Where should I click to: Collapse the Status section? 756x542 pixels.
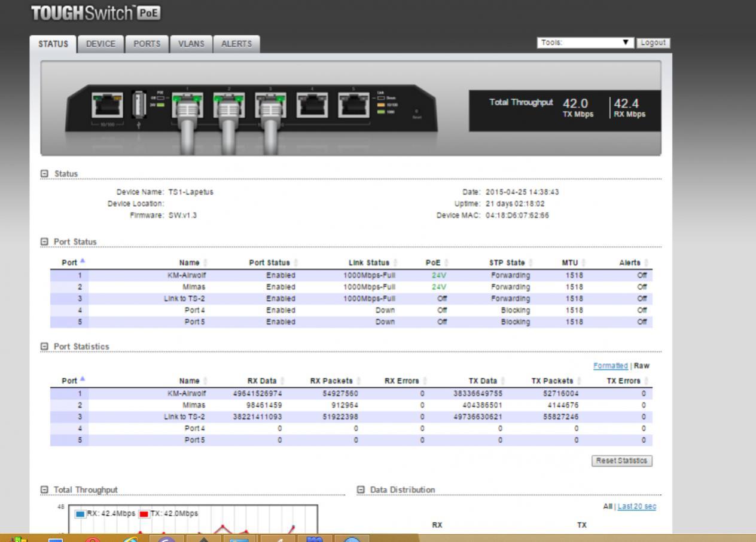coord(44,174)
